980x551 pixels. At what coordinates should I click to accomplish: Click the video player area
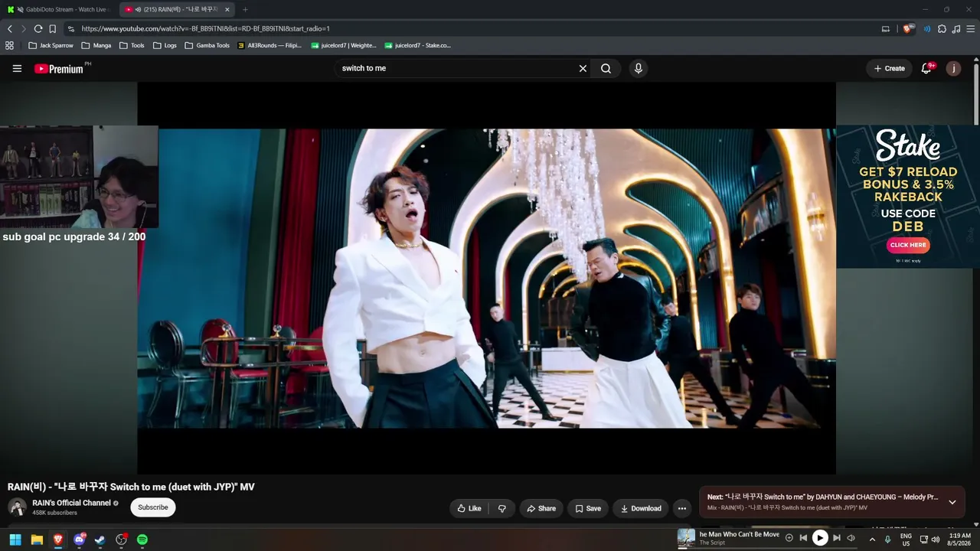coord(486,278)
